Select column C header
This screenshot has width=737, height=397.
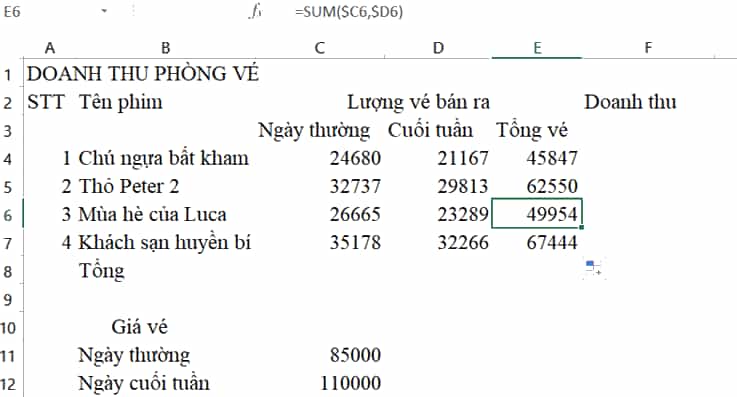pyautogui.click(x=320, y=48)
